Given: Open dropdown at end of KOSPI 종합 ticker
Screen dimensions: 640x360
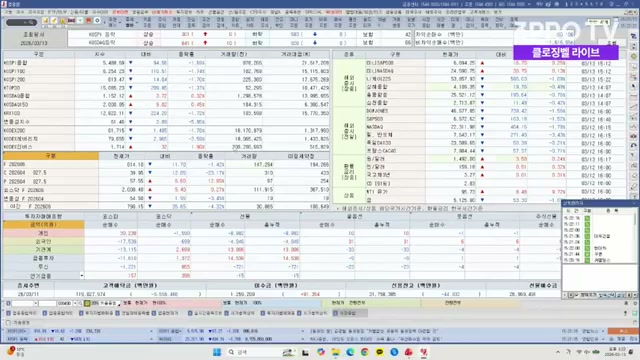Looking at the screenshot, I should [302, 331].
